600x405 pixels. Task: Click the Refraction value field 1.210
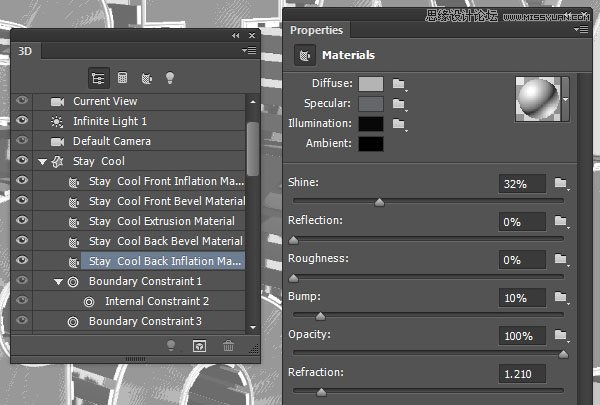[522, 374]
